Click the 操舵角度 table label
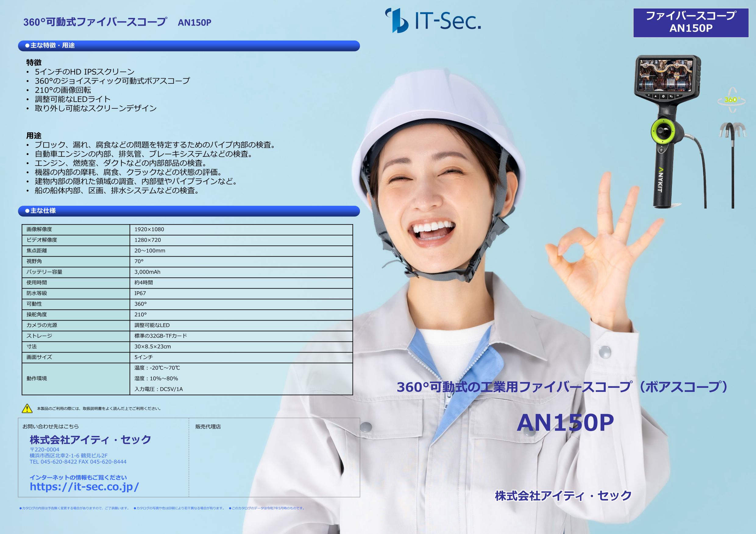The height and width of the screenshot is (534, 756). tap(37, 314)
